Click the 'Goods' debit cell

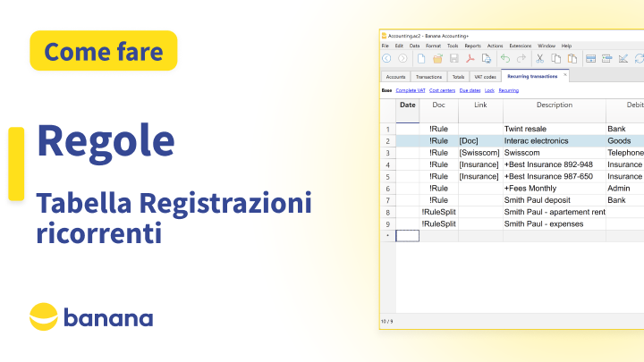click(624, 141)
